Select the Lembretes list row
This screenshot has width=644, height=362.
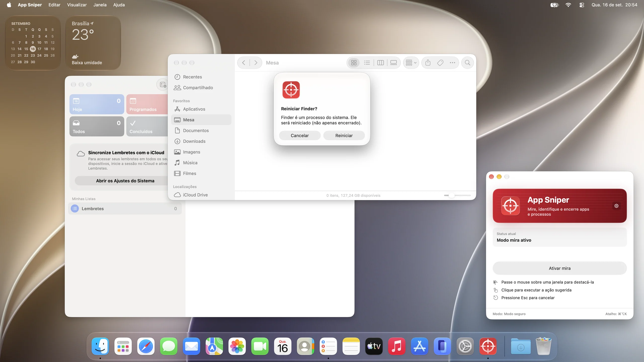(125, 209)
